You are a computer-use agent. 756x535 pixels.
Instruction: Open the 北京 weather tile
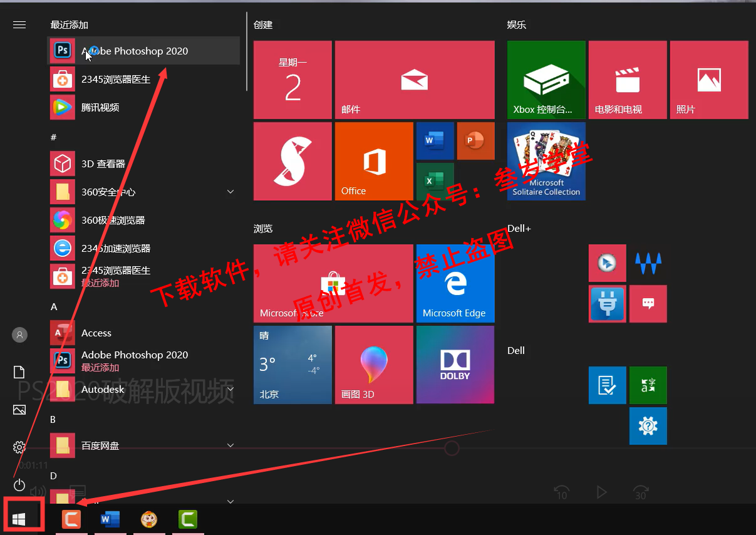tap(293, 365)
